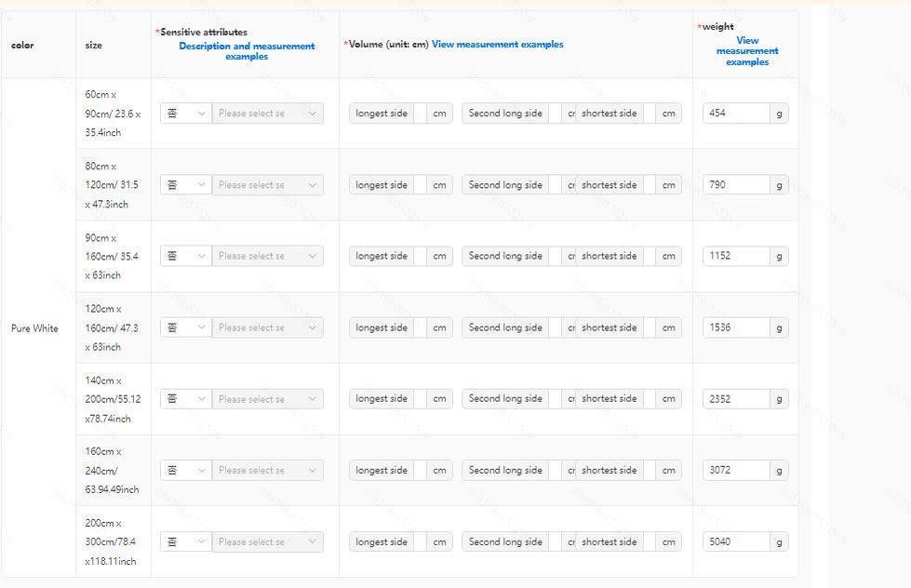
Task: Open 'Please select' dropdown in 90cm x 160cm row
Action: click(x=268, y=256)
